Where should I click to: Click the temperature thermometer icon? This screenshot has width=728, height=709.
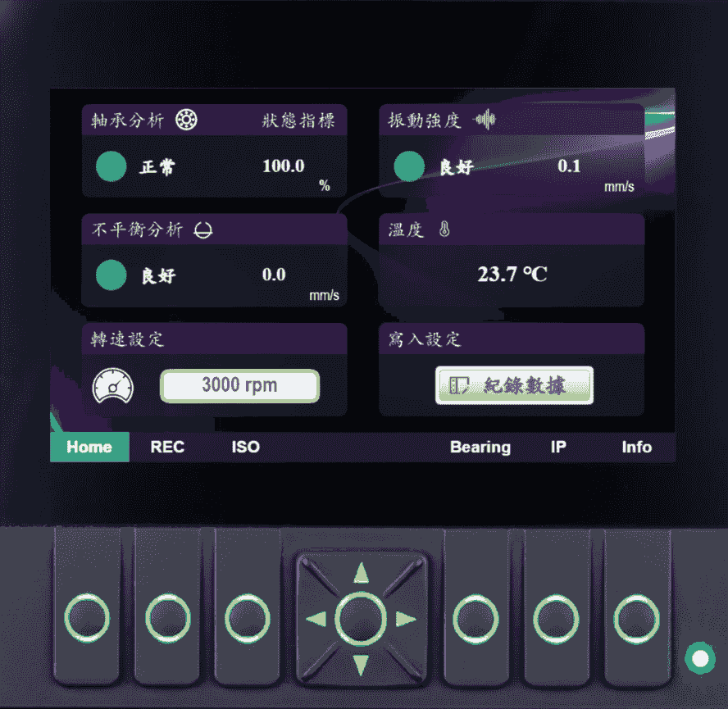(x=444, y=230)
